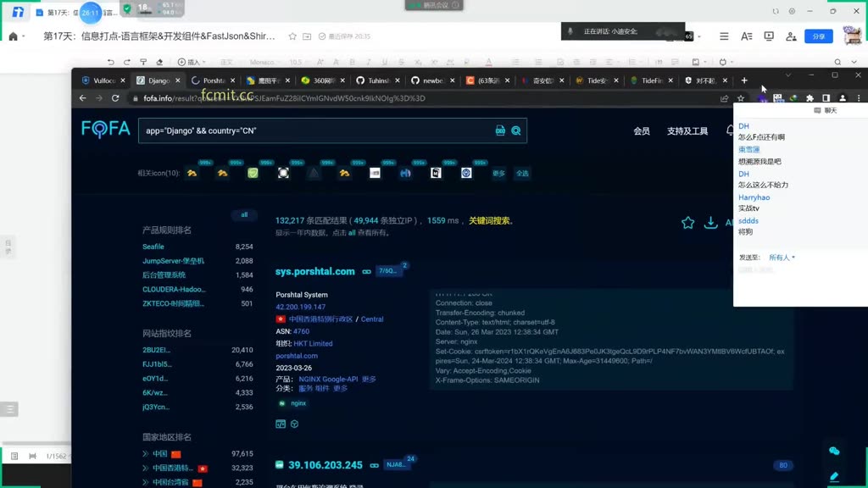
Task: Open the FOFA query syntax icon in search box
Action: coord(500,130)
